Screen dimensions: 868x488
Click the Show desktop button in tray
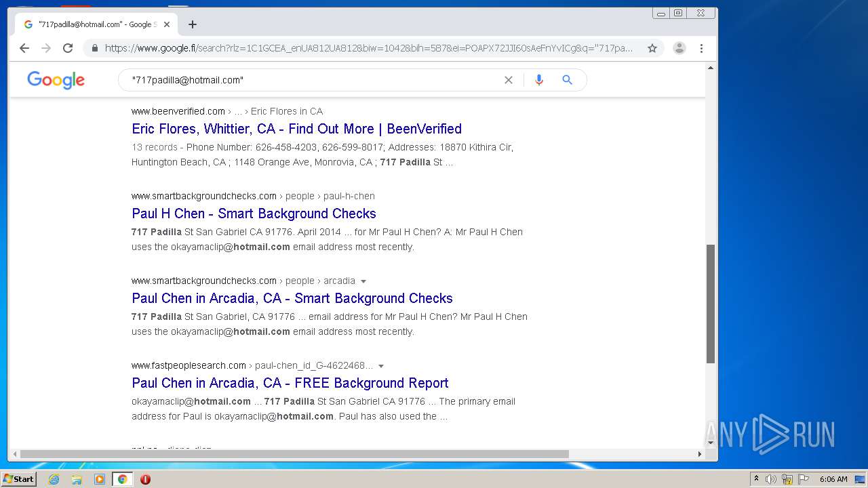(860, 479)
